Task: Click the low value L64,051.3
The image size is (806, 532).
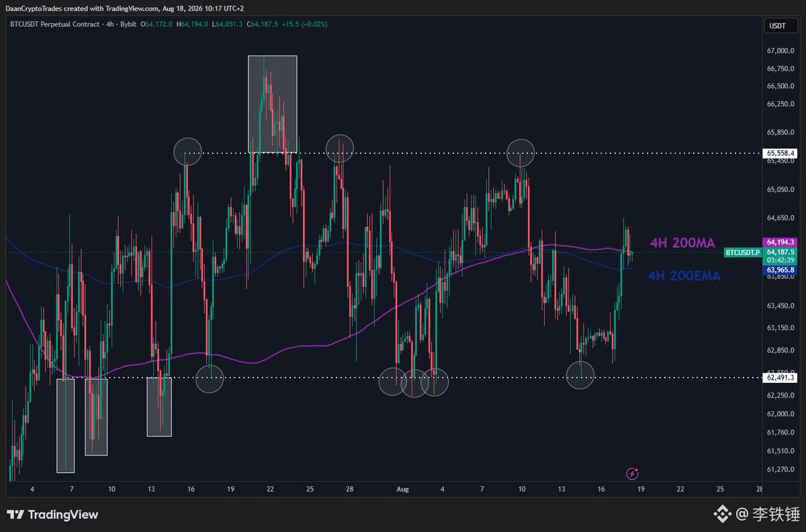Action: tap(228, 24)
